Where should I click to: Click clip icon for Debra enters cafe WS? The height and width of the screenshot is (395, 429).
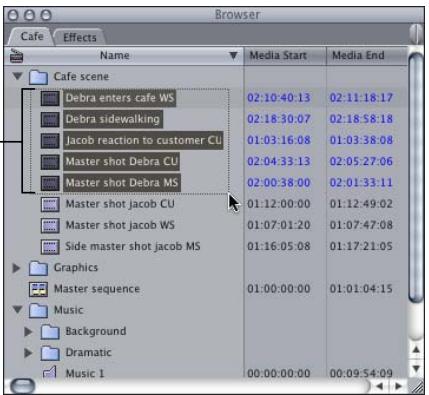(x=50, y=98)
